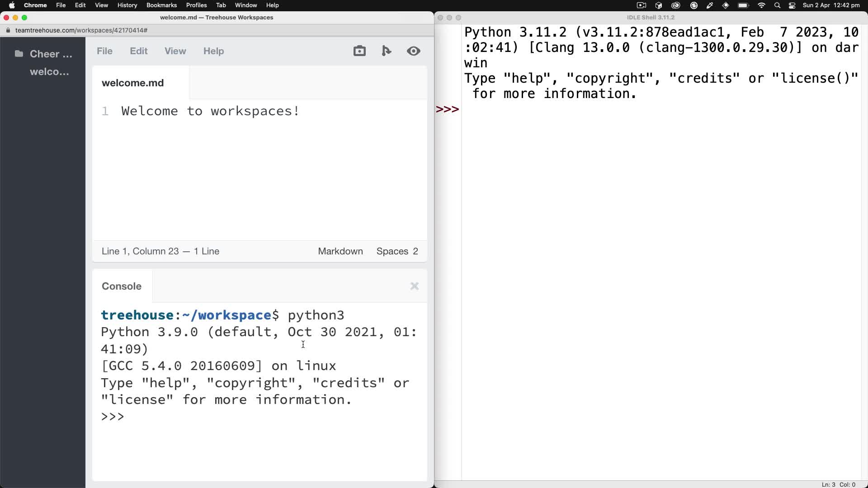Open the Bookmarks menu
The image size is (868, 488).
(161, 5)
